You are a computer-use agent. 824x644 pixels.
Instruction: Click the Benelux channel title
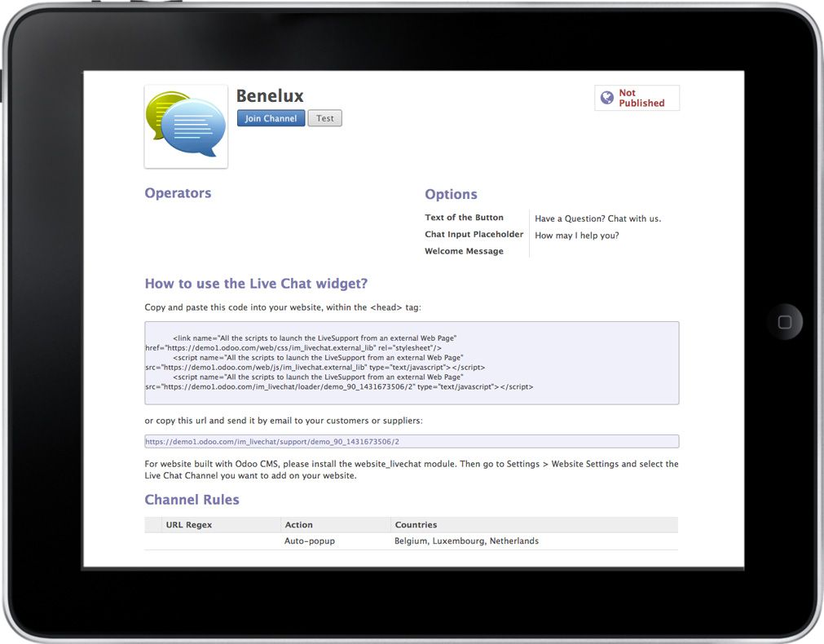(270, 95)
